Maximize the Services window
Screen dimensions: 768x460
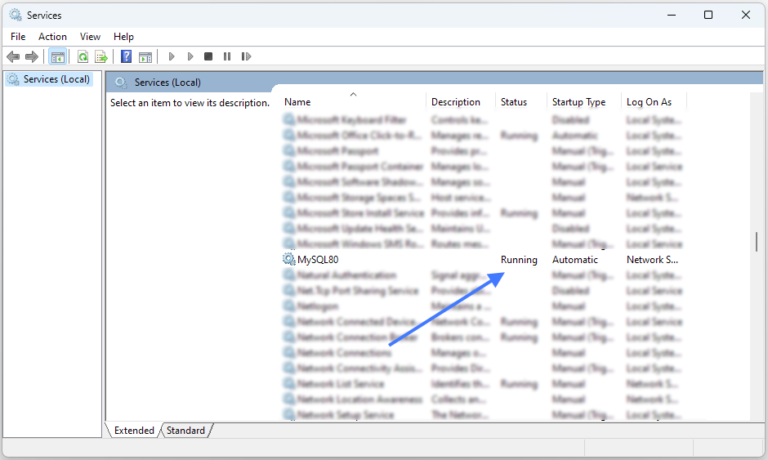(x=708, y=15)
